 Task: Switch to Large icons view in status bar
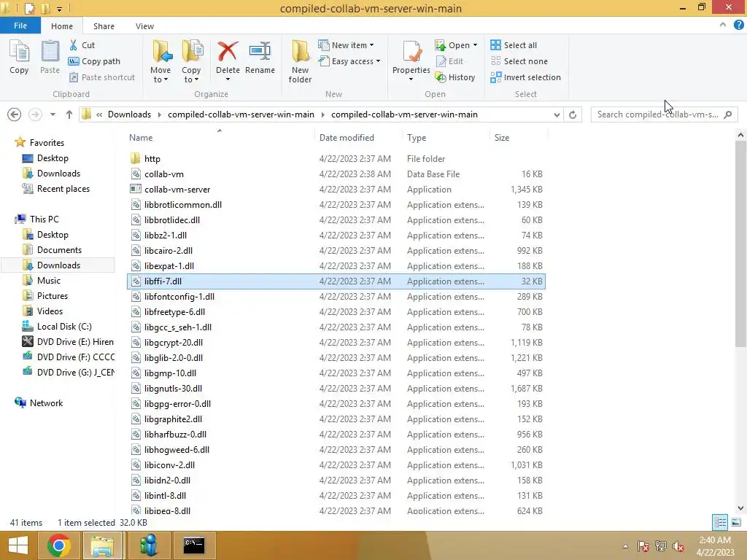[736, 522]
